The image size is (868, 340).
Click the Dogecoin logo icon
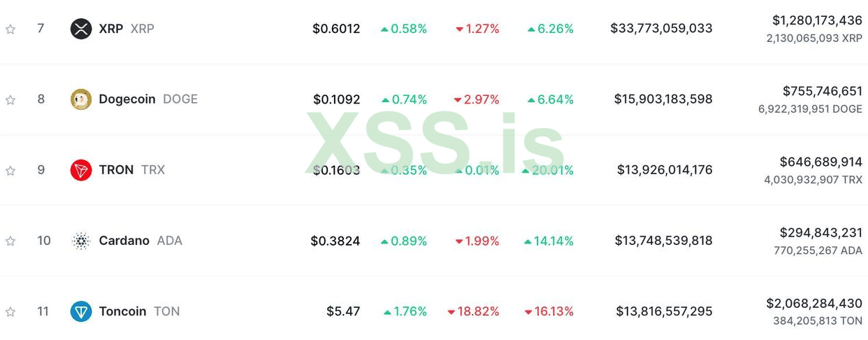click(x=81, y=99)
